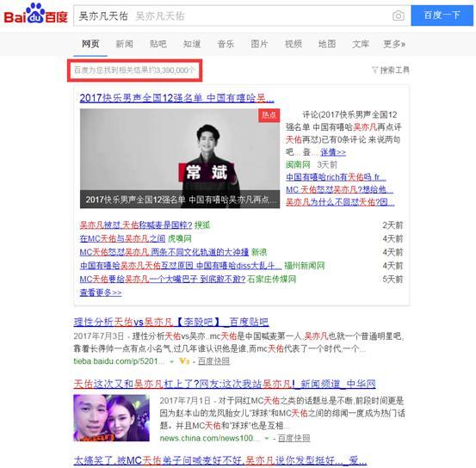Open MC天佑要给吴亦凡一个大嘴巴子 link

coord(163,279)
